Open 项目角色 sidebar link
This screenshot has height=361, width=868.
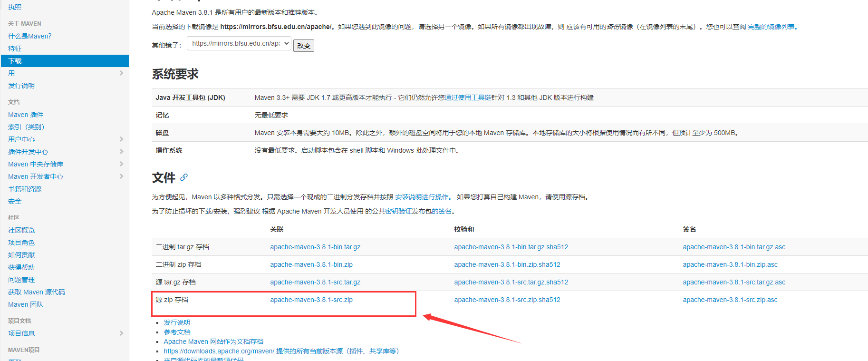(21, 243)
